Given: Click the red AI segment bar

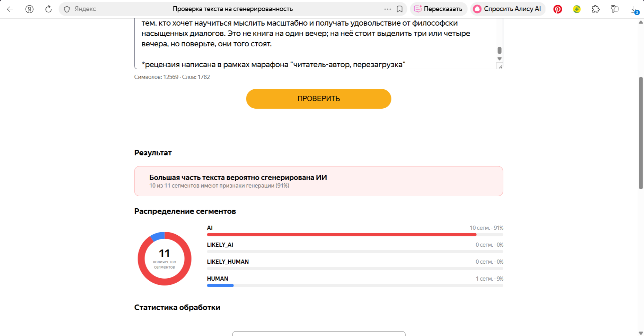Looking at the screenshot, I should click(x=342, y=235).
